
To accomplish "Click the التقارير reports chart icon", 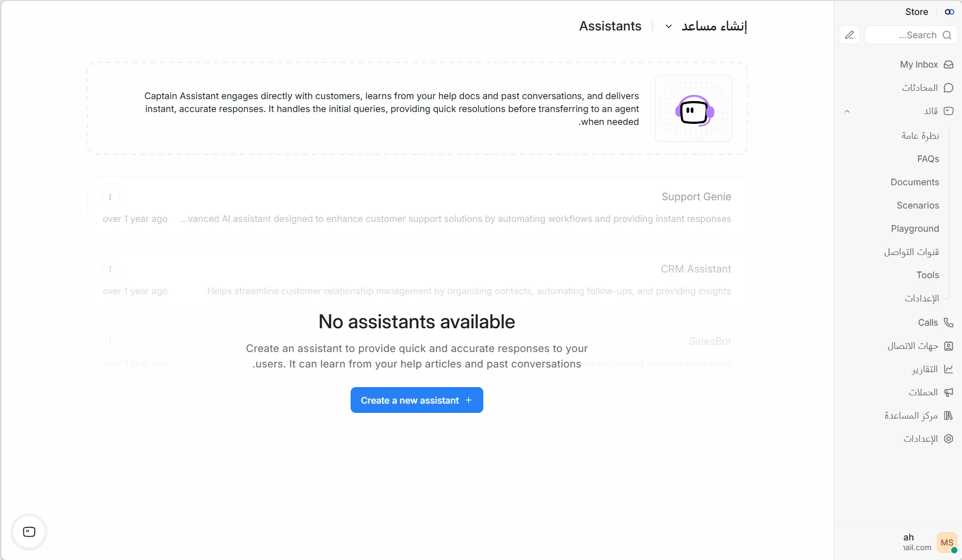I will (x=949, y=369).
